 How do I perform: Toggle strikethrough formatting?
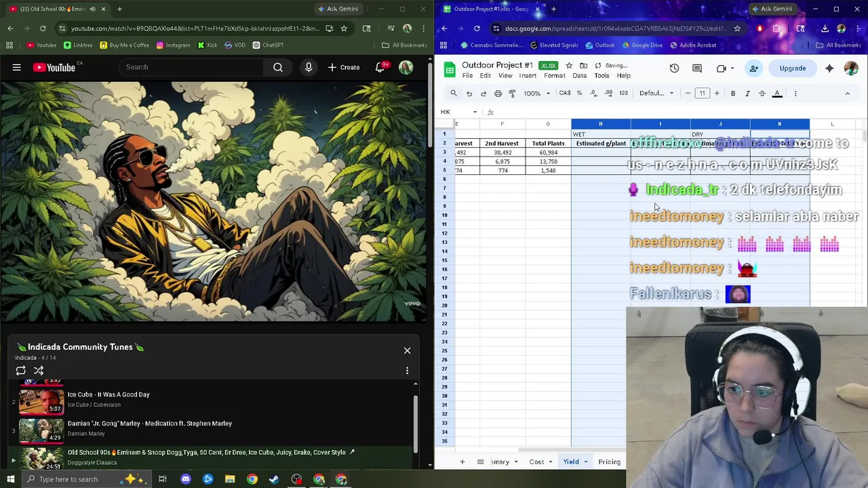point(762,94)
